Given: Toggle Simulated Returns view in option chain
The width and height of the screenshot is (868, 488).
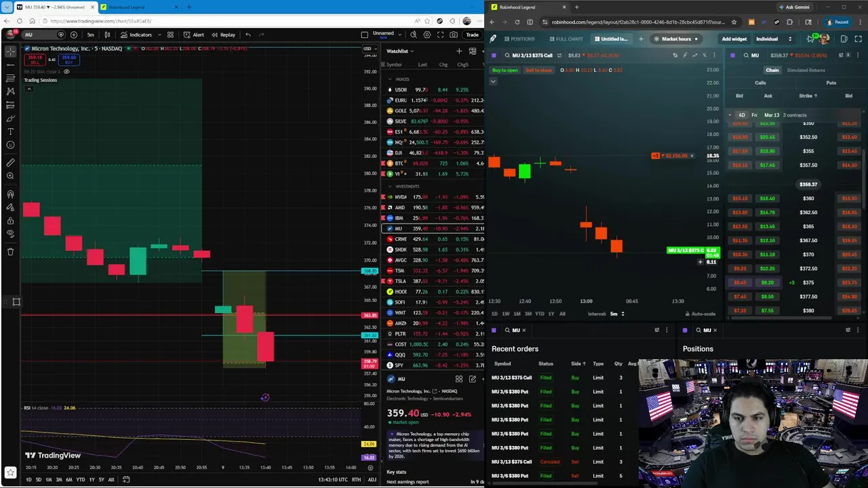Looking at the screenshot, I should pyautogui.click(x=806, y=70).
